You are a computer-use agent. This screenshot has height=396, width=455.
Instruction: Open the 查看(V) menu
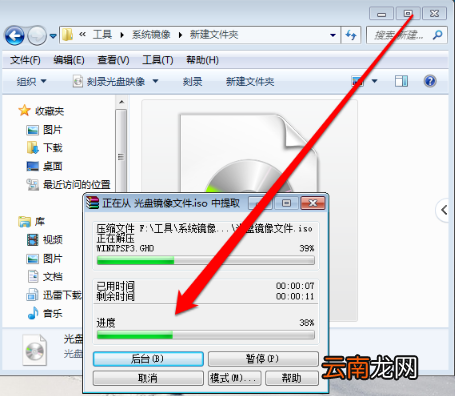click(113, 60)
